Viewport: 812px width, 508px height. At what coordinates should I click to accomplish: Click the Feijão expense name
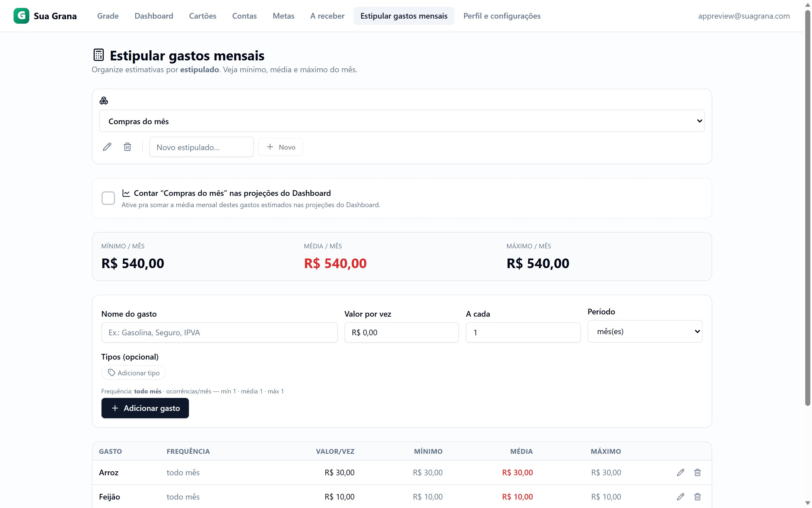coord(109,497)
